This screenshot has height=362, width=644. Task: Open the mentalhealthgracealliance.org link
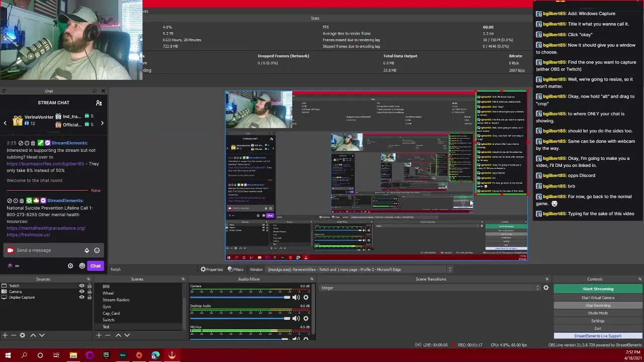pos(46,228)
